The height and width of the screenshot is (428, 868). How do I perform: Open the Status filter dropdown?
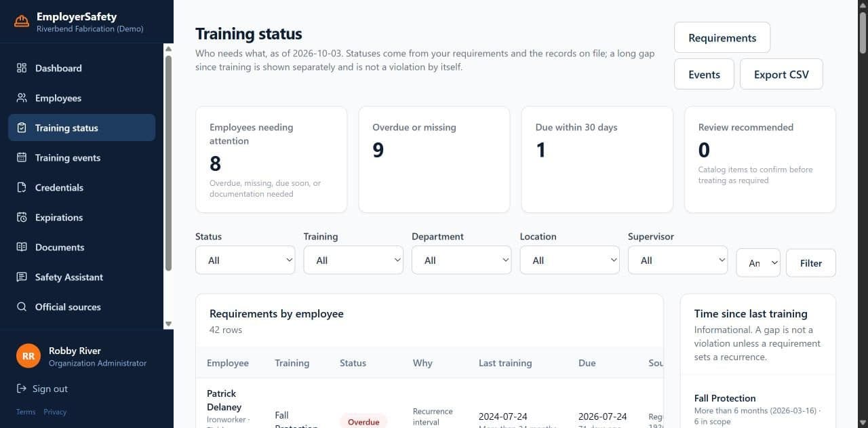245,260
